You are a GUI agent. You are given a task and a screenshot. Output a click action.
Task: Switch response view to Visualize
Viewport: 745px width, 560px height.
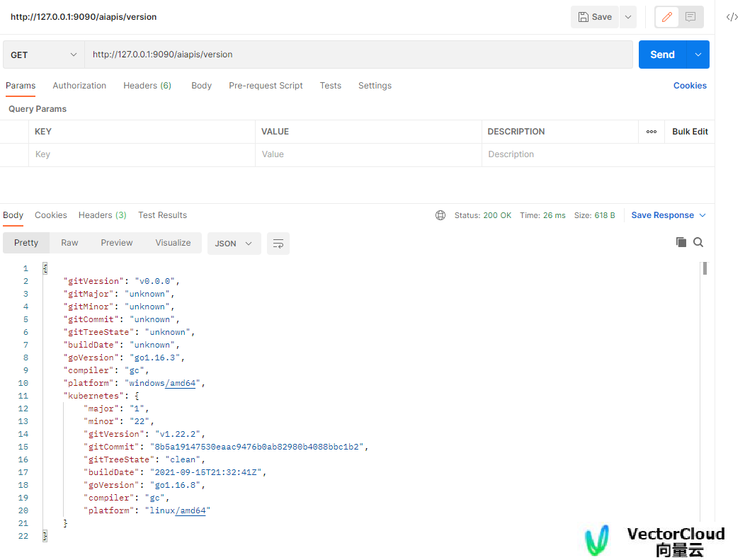tap(173, 243)
